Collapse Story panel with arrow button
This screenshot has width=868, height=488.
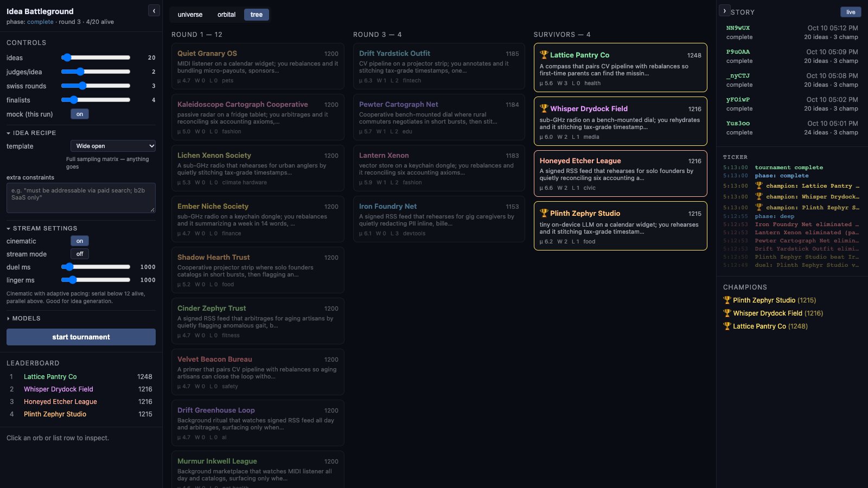coord(725,11)
